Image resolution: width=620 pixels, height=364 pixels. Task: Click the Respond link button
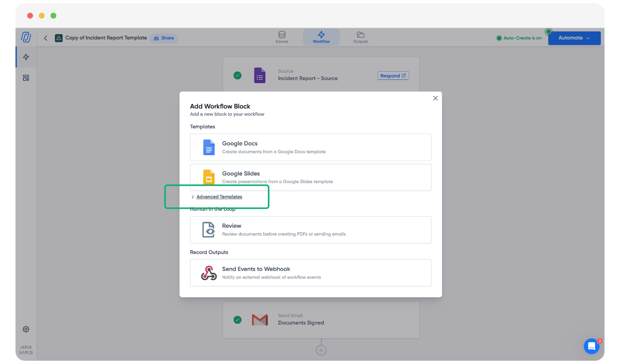coord(393,76)
